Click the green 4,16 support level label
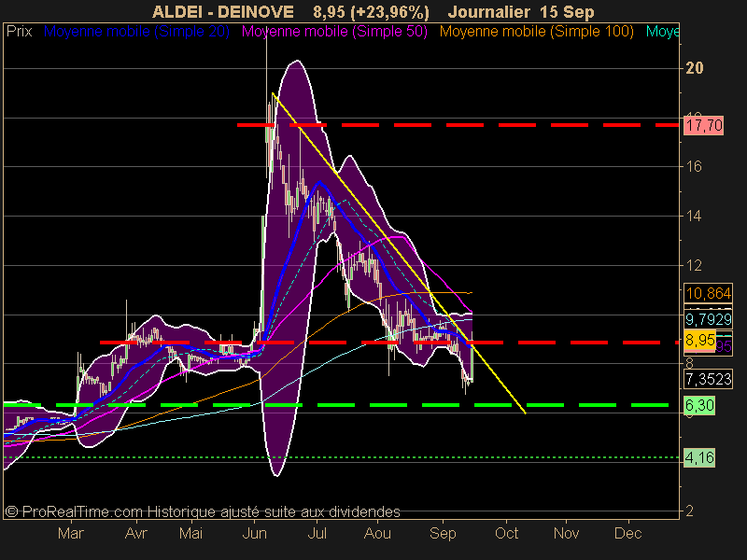The height and width of the screenshot is (560, 747). click(699, 457)
